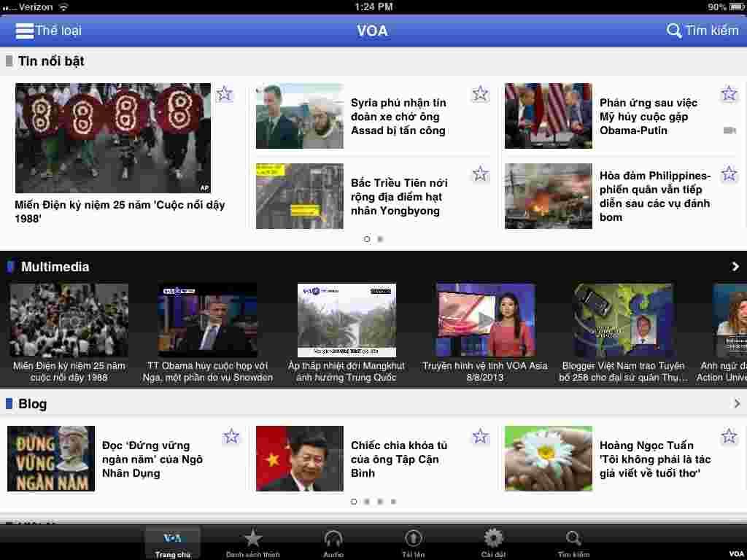Open the Syria Assad story thumbnail
The height and width of the screenshot is (560, 747).
coord(300,116)
